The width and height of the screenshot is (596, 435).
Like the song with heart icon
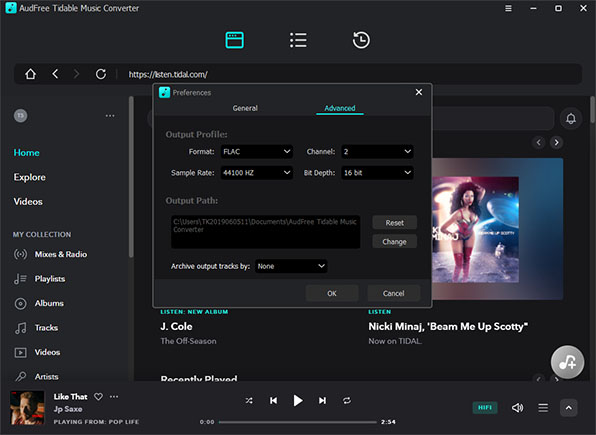(98, 397)
